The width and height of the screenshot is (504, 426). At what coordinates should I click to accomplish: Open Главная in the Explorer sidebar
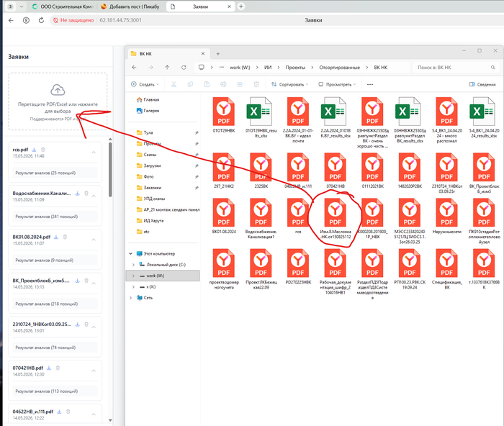[148, 99]
